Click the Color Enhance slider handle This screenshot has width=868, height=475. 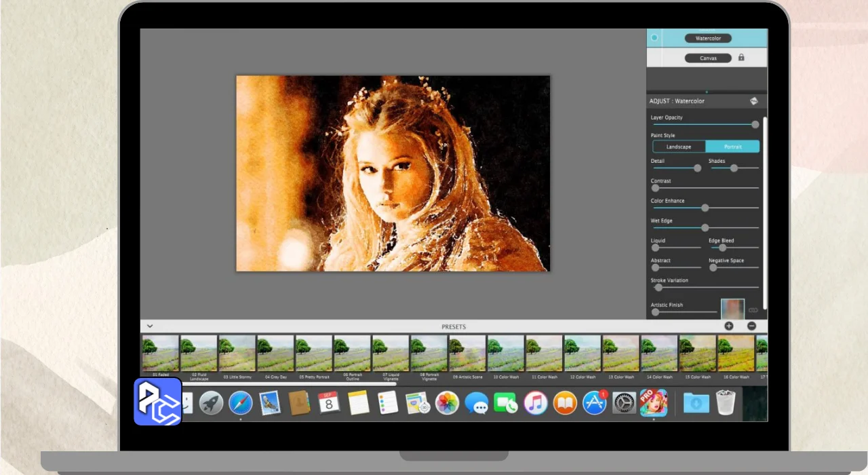705,208
